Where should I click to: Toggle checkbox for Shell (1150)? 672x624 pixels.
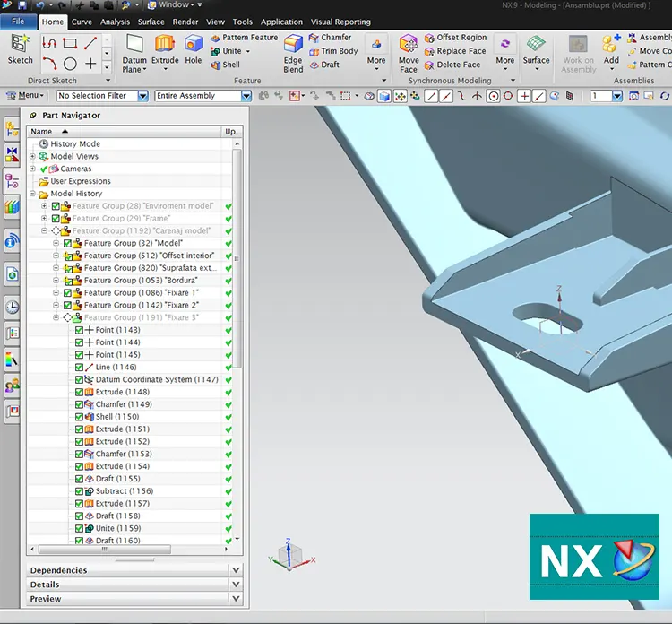coord(79,417)
